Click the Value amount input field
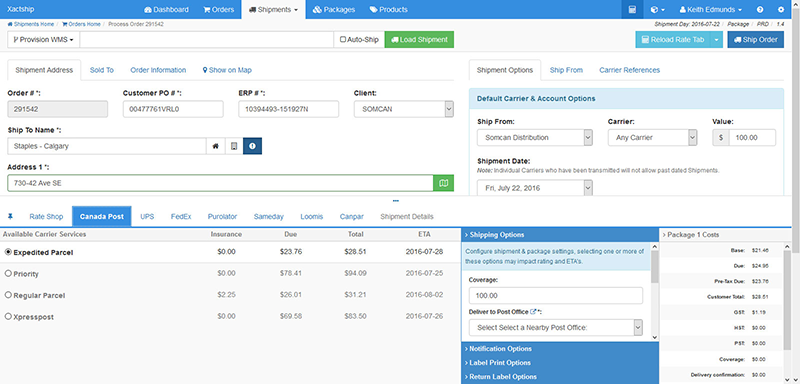 [752, 137]
